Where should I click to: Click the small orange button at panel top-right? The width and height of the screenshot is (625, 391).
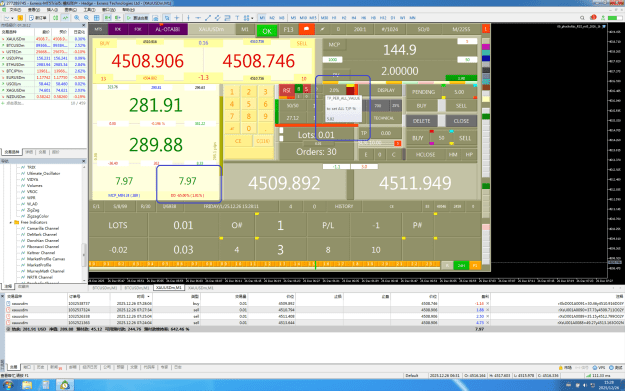point(485,29)
